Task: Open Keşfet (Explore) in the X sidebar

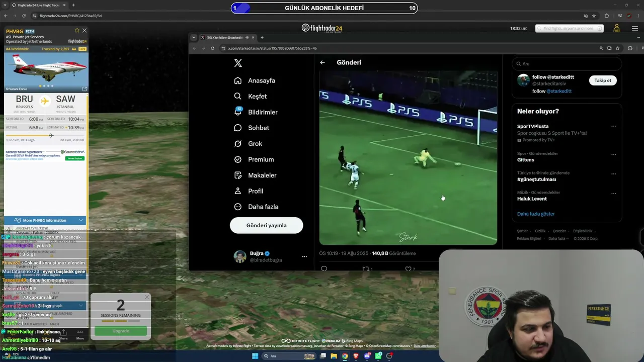Action: [251, 96]
